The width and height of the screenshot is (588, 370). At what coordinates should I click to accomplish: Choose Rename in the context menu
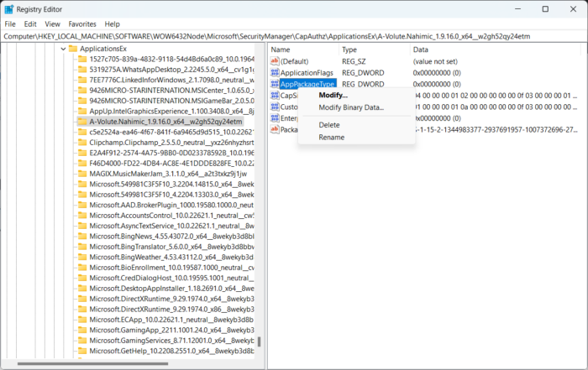click(x=331, y=138)
